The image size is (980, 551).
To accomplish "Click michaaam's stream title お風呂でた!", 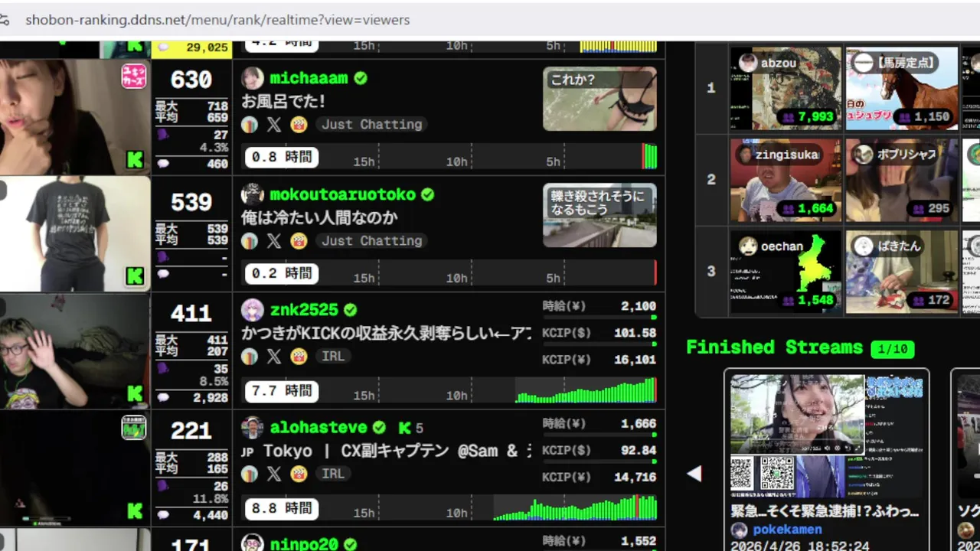I will click(283, 101).
